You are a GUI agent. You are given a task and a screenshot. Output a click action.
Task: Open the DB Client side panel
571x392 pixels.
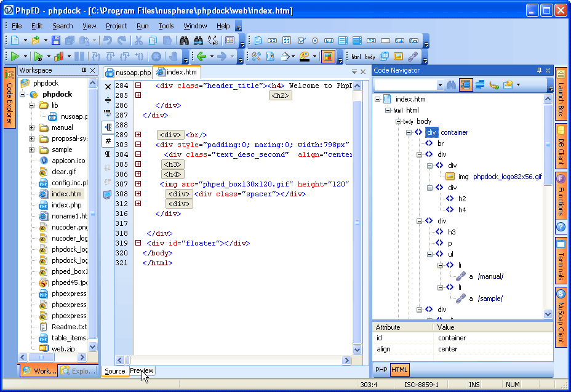pos(561,145)
